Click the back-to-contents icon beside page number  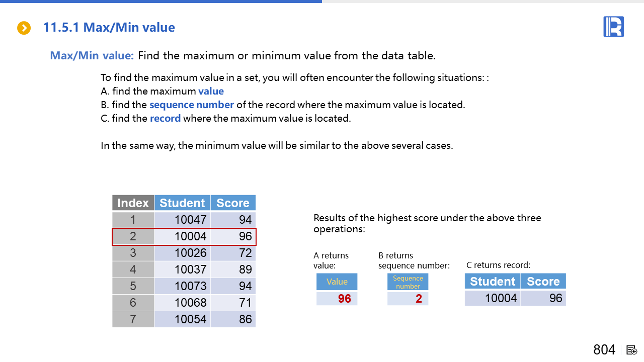632,350
